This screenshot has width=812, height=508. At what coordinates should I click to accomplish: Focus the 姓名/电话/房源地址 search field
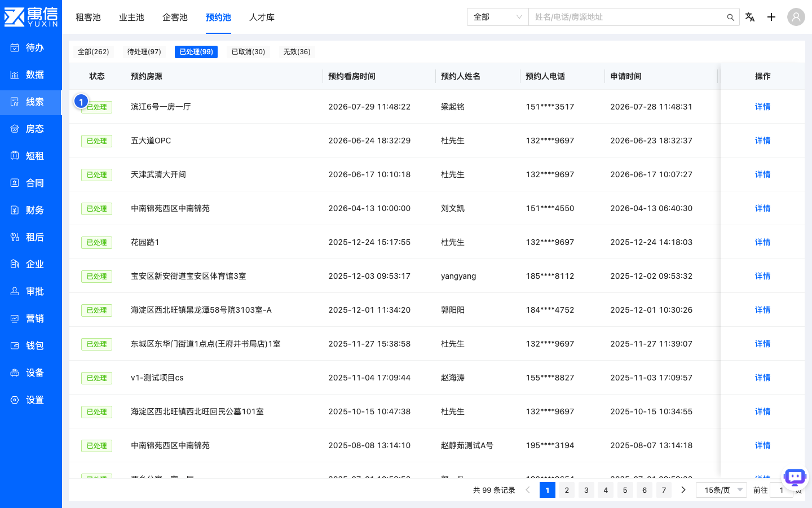(629, 17)
